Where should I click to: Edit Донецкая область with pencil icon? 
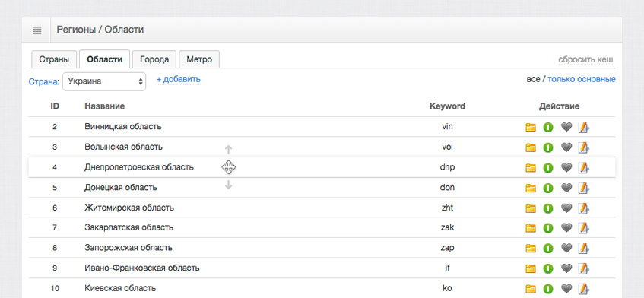(583, 188)
